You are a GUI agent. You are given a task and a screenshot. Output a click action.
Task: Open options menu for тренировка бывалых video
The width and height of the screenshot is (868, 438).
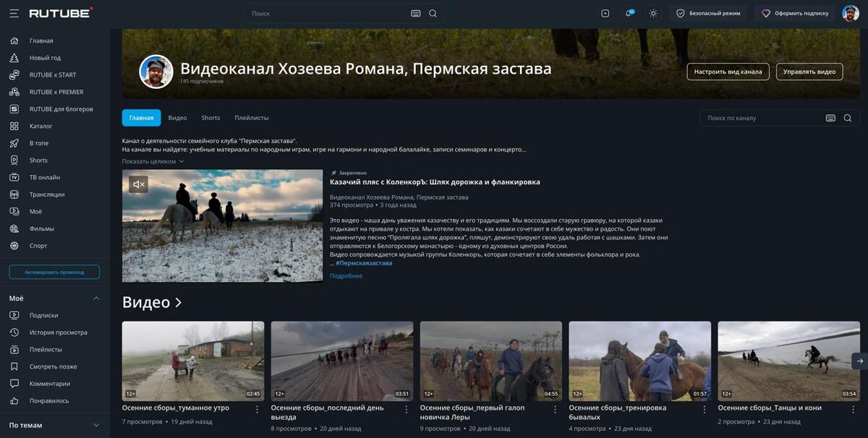click(x=704, y=409)
